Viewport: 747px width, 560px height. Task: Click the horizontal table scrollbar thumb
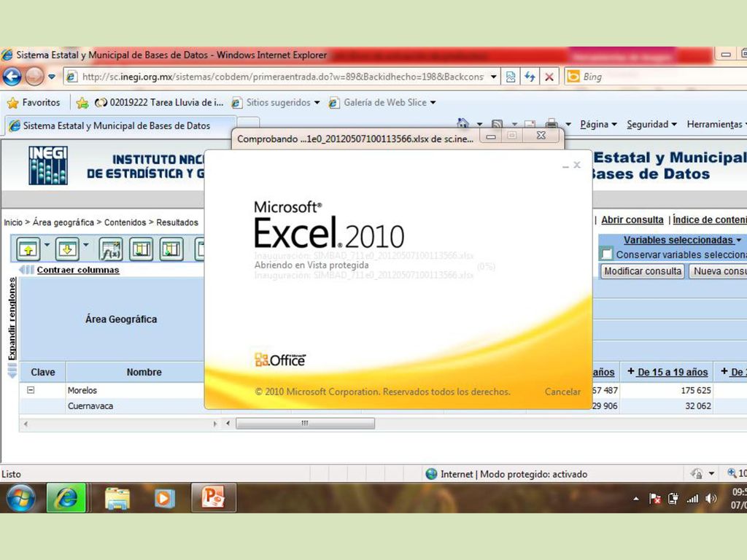click(x=305, y=424)
